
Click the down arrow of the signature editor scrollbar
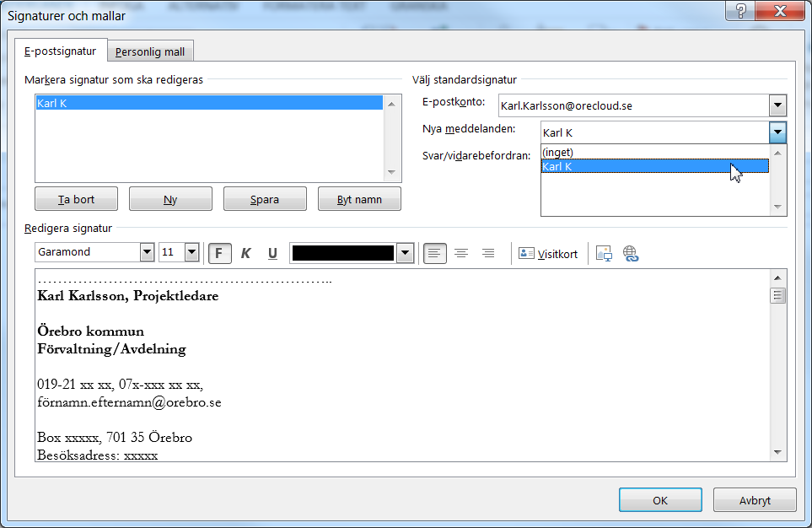pos(777,452)
